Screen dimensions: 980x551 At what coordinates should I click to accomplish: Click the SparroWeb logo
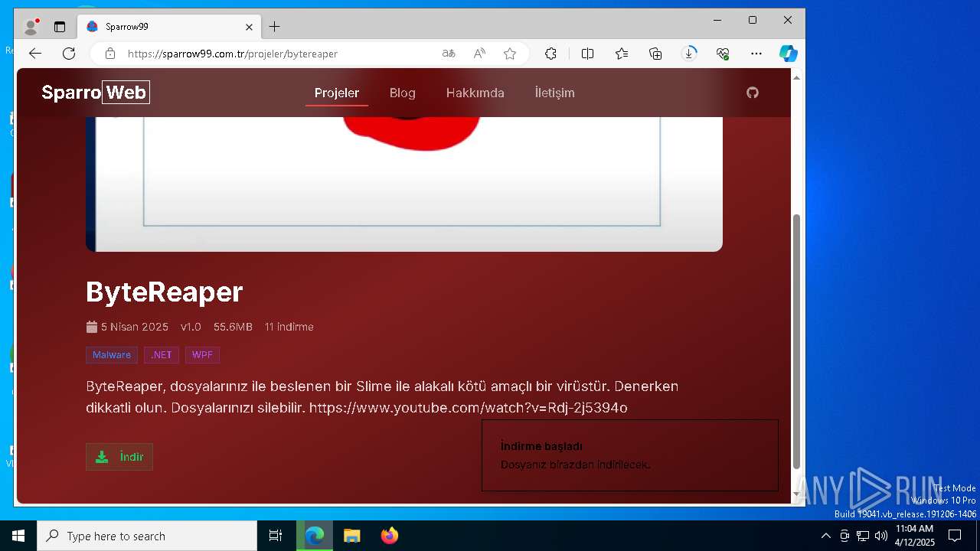pos(96,93)
